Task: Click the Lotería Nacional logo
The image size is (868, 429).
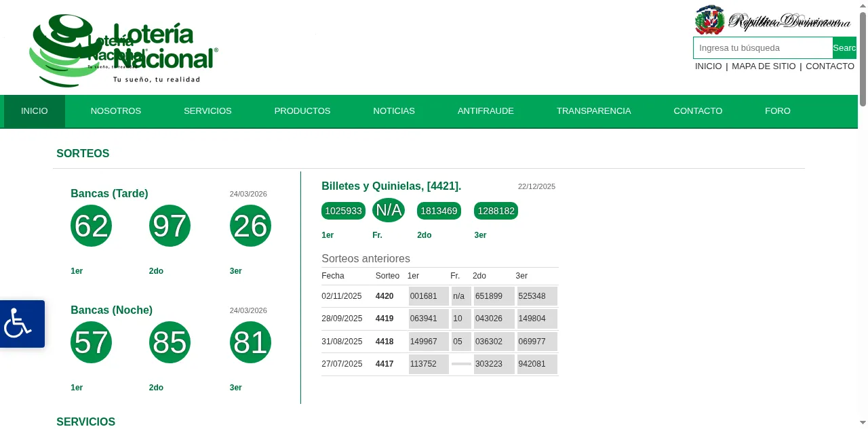Action: 124,51
